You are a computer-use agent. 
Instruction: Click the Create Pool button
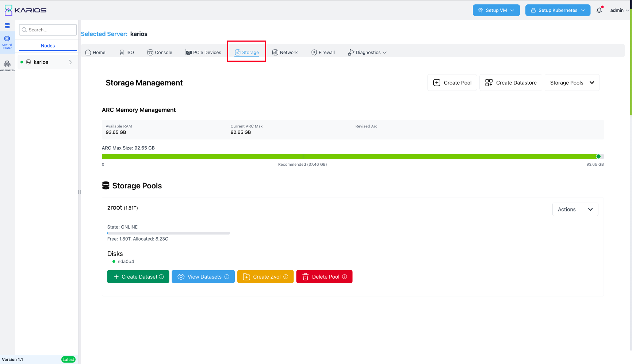pos(452,83)
